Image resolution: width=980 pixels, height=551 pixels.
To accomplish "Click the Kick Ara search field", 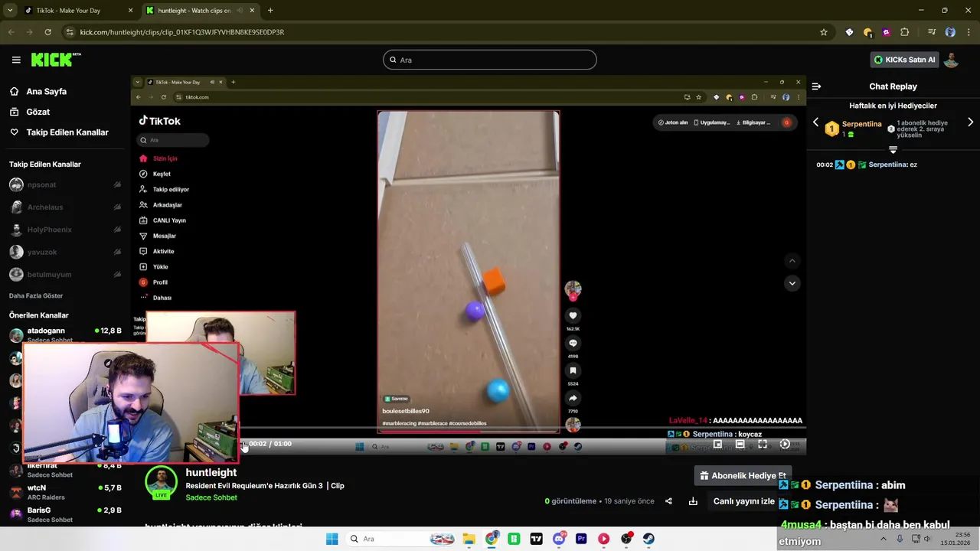I will [x=490, y=60].
